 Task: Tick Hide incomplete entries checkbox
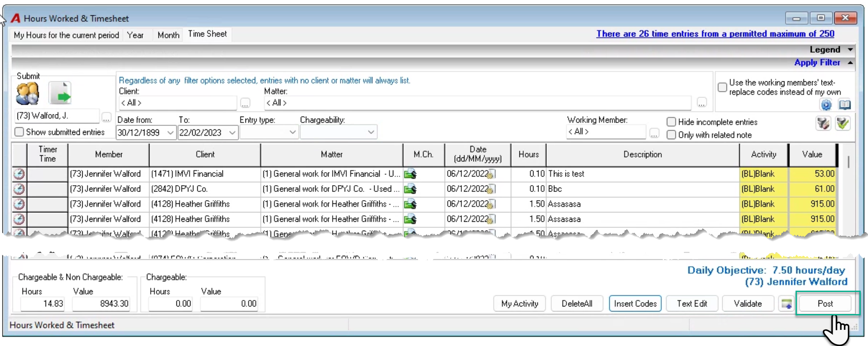pos(671,122)
